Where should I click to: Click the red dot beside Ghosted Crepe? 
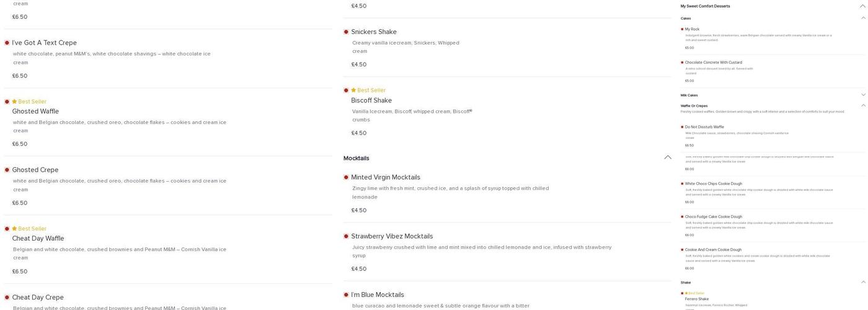pos(7,170)
